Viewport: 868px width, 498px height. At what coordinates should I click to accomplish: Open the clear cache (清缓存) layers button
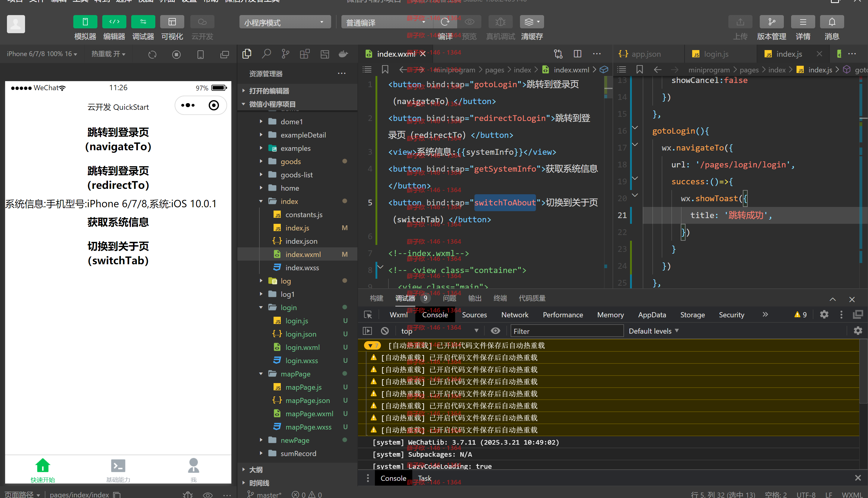pyautogui.click(x=532, y=22)
